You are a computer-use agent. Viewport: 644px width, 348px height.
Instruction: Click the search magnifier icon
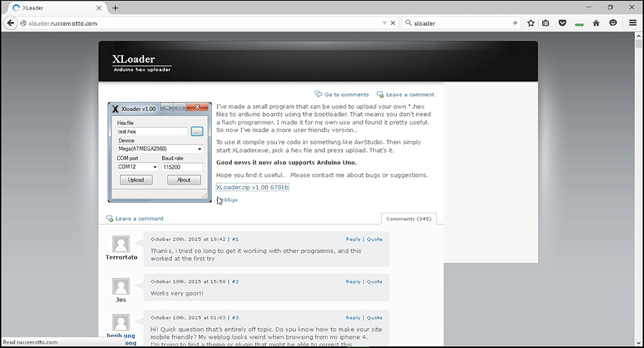(x=408, y=23)
